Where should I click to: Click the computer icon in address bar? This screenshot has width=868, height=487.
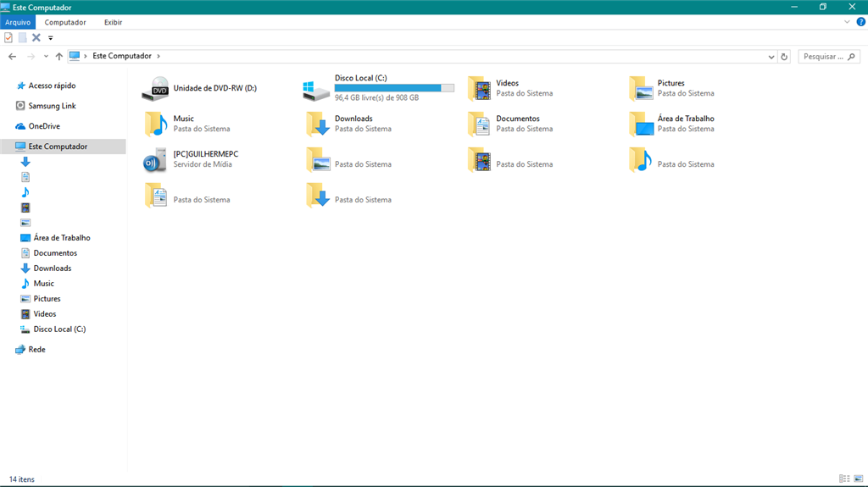(x=75, y=56)
